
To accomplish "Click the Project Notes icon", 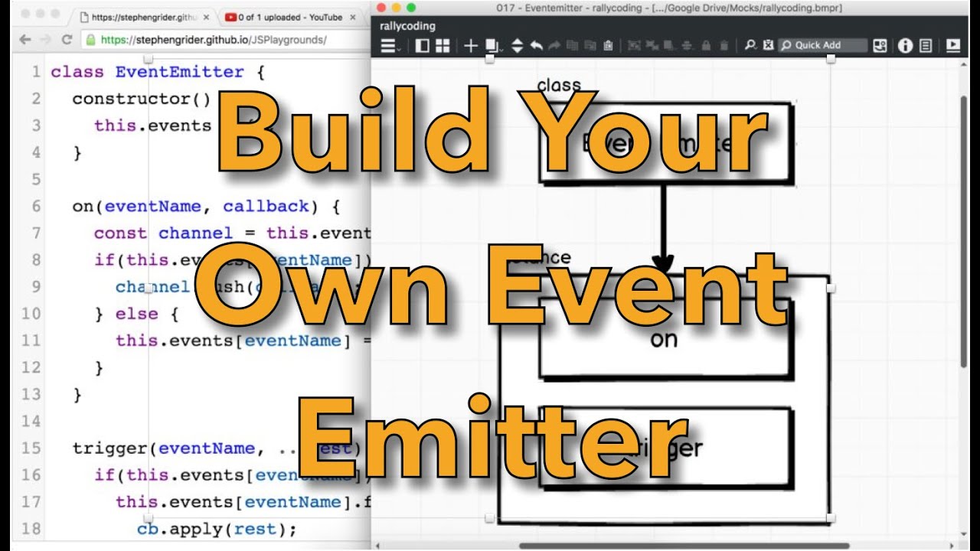I will 924,45.
